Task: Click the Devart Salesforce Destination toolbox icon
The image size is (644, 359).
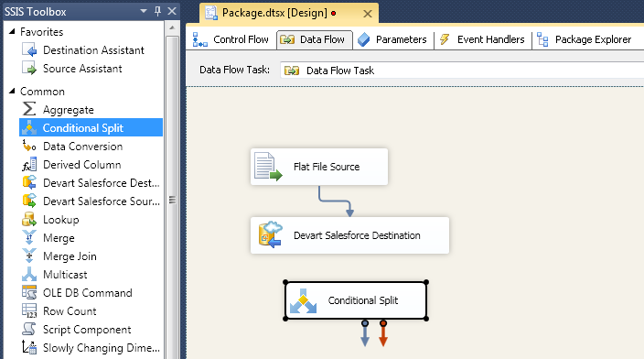Action: coord(29,182)
